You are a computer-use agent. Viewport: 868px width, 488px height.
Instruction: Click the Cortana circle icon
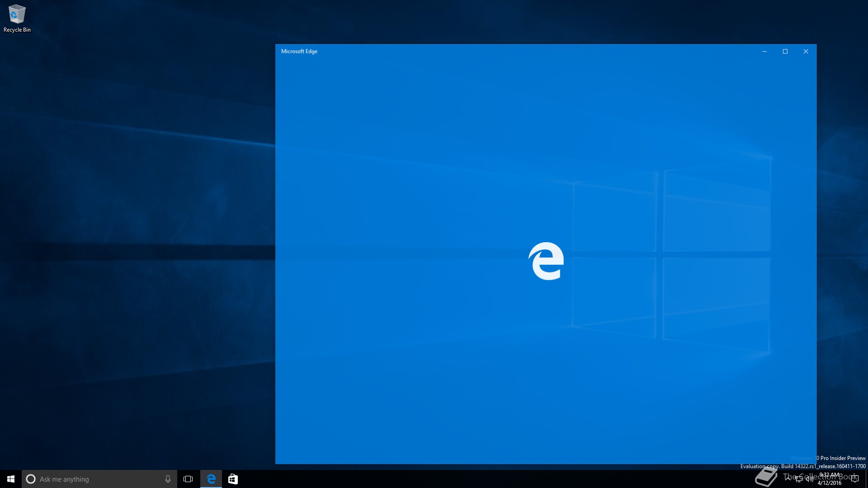[31, 479]
